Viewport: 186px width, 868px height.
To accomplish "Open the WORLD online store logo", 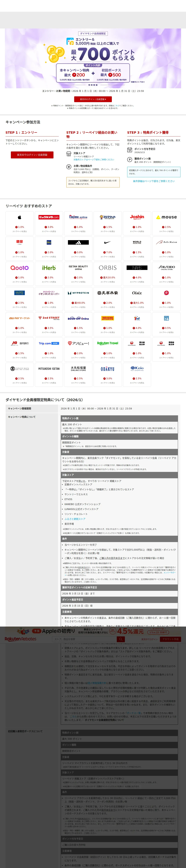I will point(137,242).
